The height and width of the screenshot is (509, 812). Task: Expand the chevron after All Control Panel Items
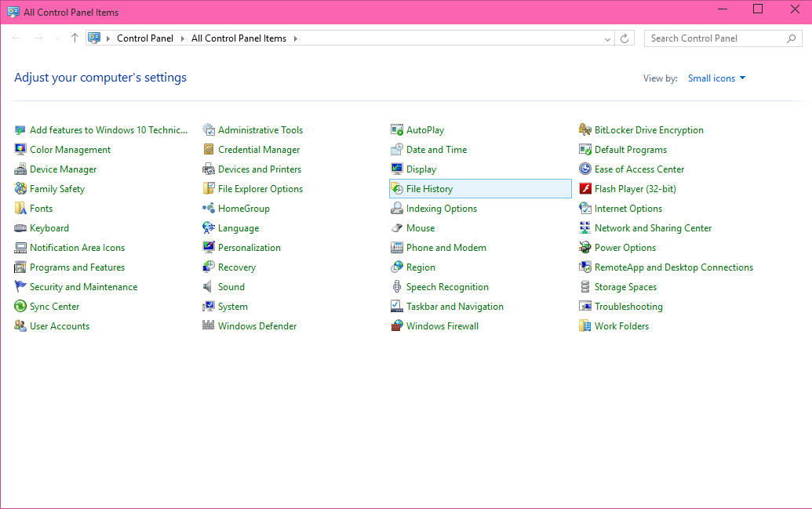point(295,39)
